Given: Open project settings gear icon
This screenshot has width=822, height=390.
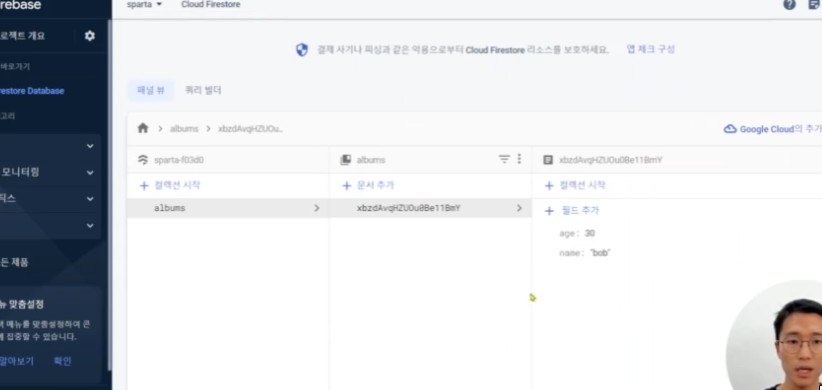Looking at the screenshot, I should [90, 36].
